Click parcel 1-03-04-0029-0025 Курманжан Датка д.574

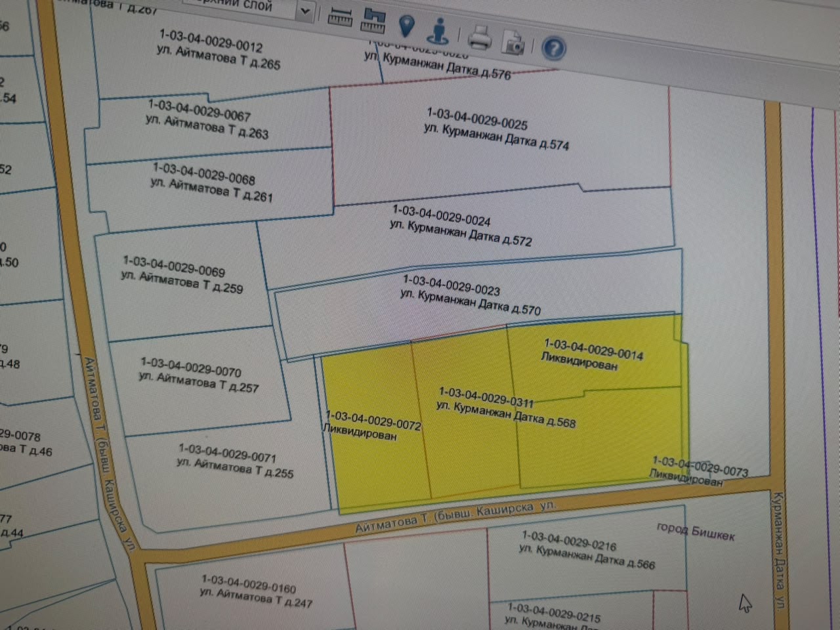click(496, 129)
